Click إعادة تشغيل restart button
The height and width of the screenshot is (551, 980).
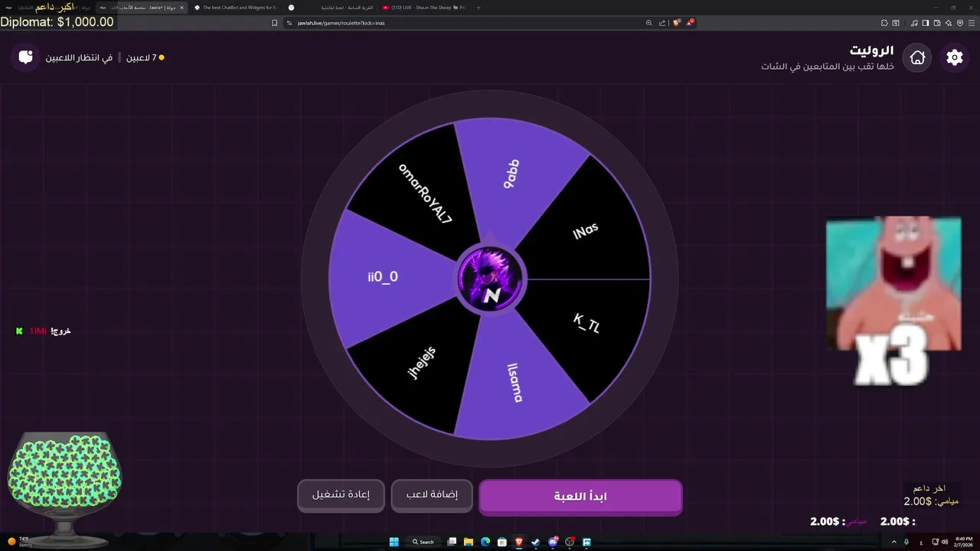[341, 495]
